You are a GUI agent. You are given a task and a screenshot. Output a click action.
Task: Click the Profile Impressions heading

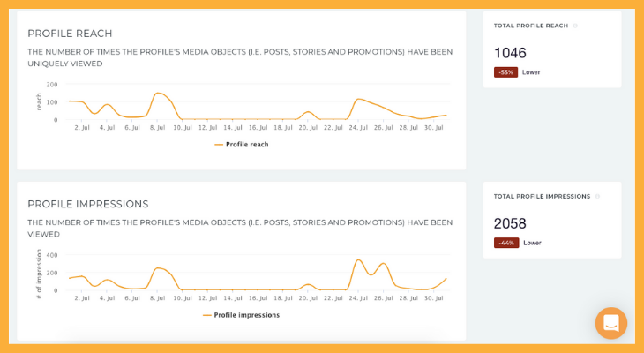point(88,204)
